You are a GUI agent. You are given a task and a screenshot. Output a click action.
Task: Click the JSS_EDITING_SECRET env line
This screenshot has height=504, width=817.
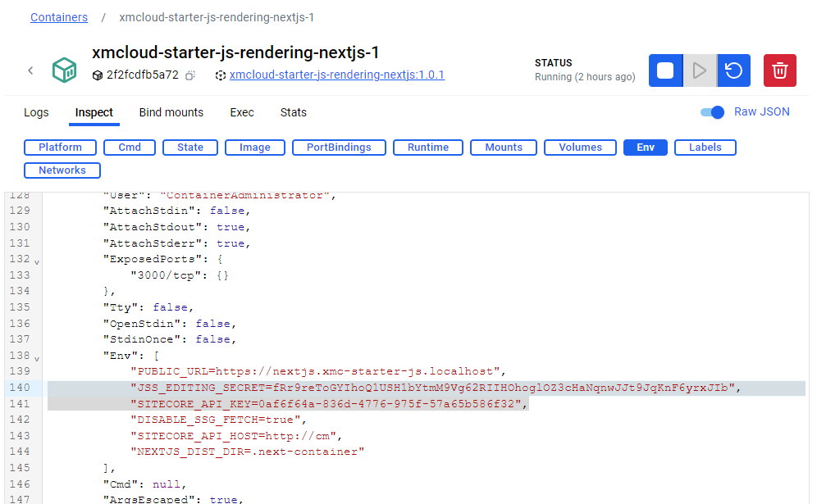436,388
